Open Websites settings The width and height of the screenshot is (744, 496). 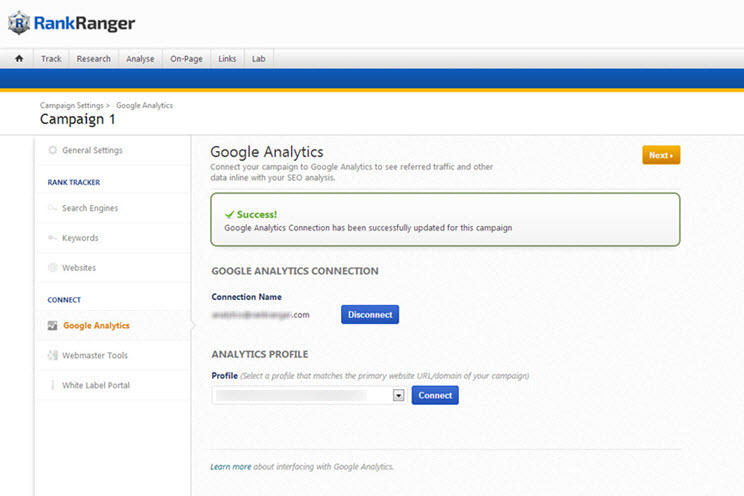pyautogui.click(x=79, y=268)
